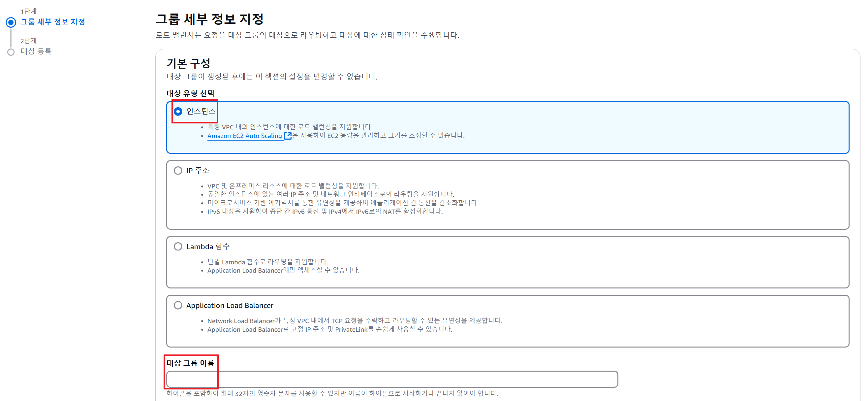Click the external link icon after Auto Scaling
The height and width of the screenshot is (401, 868).
click(288, 136)
